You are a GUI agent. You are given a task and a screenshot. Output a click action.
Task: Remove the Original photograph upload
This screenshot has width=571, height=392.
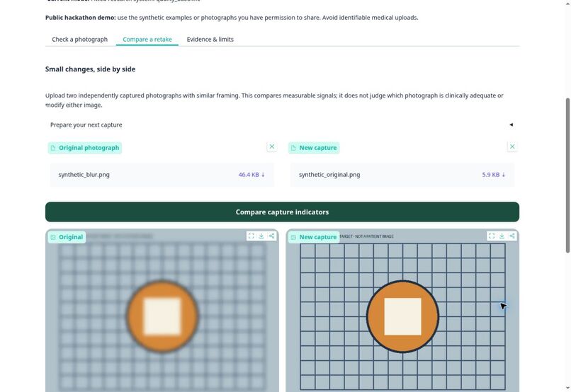[271, 147]
